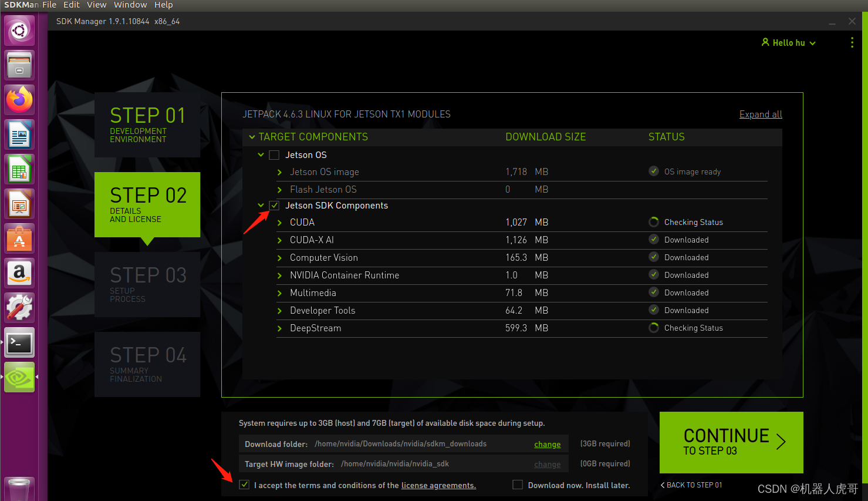Toggle Jetson SDK Components checkbox
This screenshot has width=868, height=501.
[274, 206]
